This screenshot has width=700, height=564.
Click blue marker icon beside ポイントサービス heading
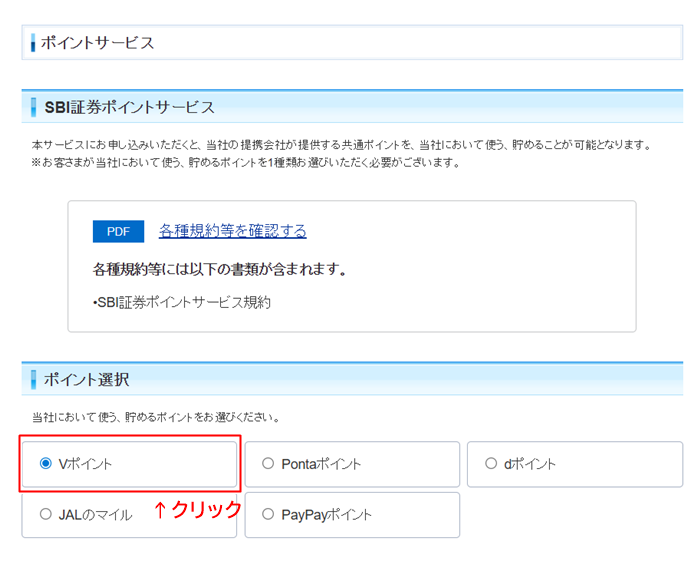(x=33, y=43)
